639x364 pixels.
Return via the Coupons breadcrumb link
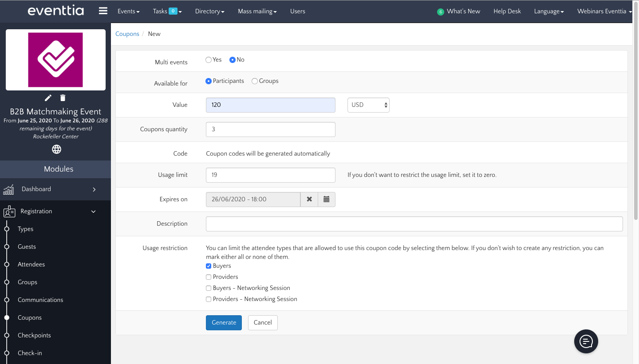tap(127, 34)
